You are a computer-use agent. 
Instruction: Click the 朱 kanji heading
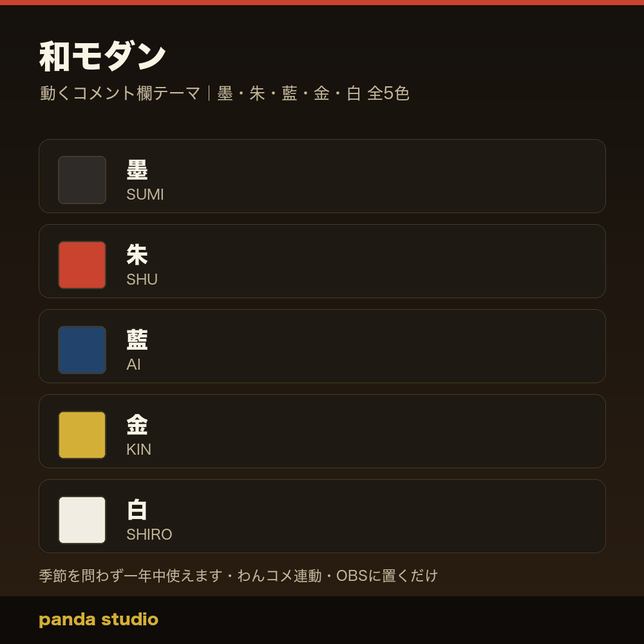[x=137, y=254]
